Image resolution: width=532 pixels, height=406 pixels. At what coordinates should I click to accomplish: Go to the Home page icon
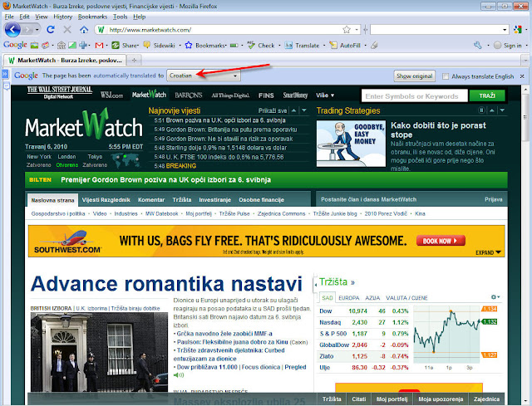(x=84, y=30)
